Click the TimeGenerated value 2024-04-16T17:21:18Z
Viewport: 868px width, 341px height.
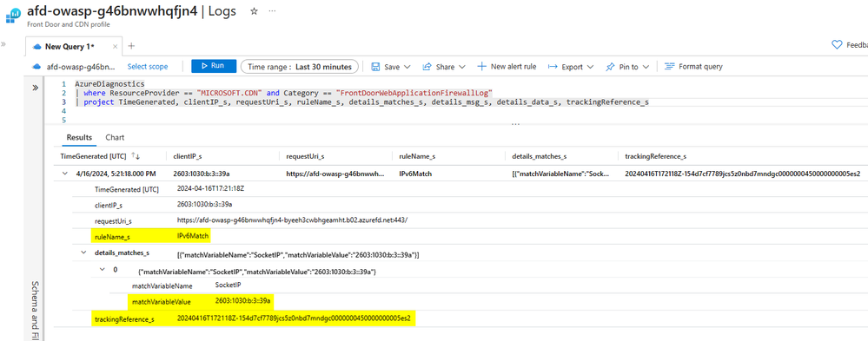click(x=210, y=188)
